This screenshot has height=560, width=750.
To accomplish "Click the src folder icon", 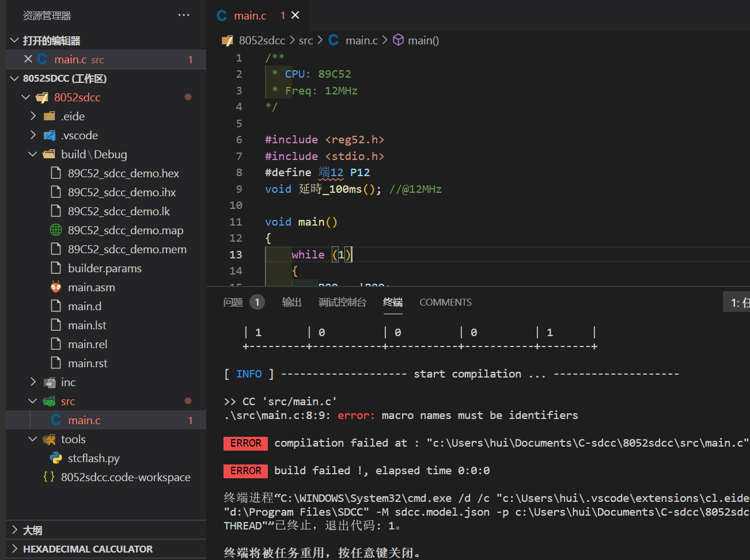I will pos(49,401).
